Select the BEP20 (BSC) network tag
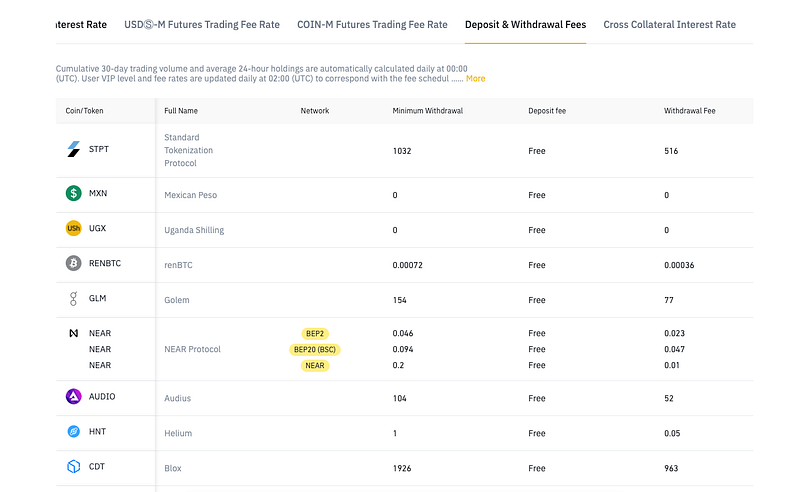 [x=315, y=349]
